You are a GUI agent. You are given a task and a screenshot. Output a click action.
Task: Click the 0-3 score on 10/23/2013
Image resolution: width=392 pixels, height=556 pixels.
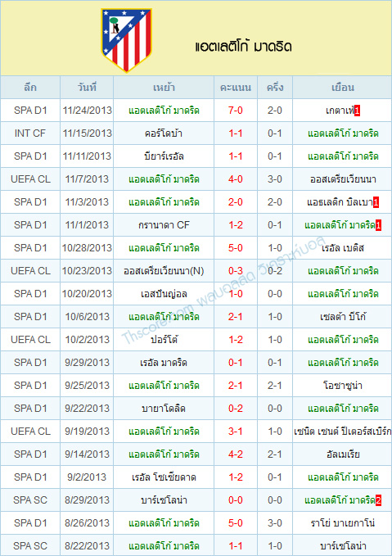coord(236,271)
